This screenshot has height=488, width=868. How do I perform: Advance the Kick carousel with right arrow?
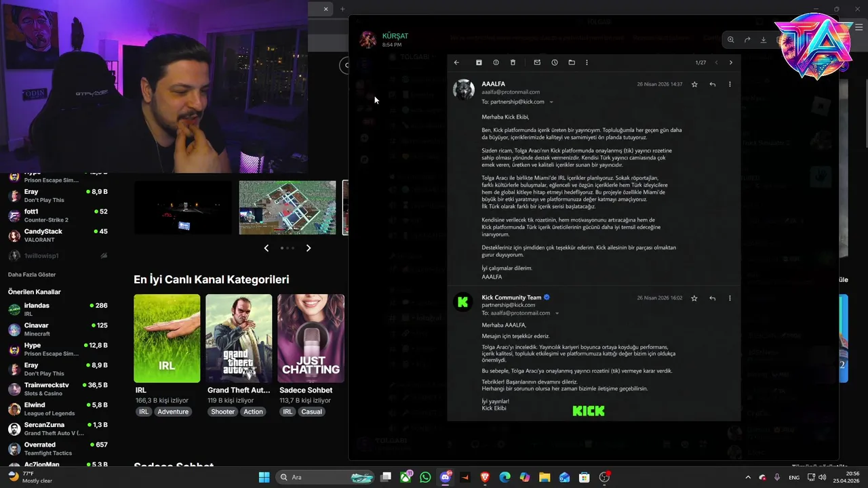[x=309, y=248]
